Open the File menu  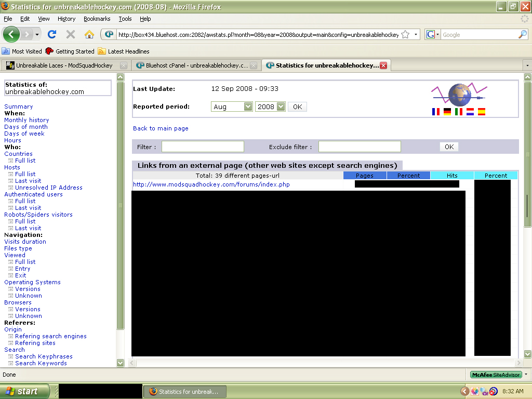click(x=8, y=19)
